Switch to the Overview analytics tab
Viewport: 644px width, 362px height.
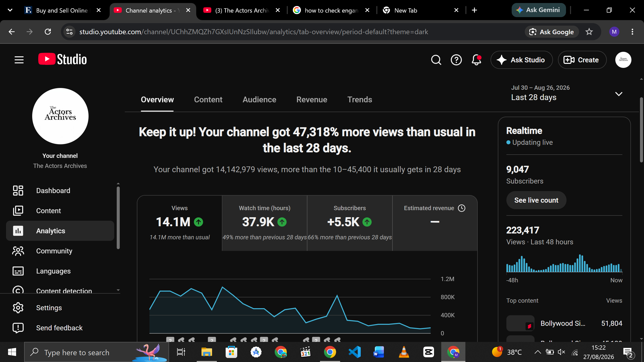tap(157, 100)
